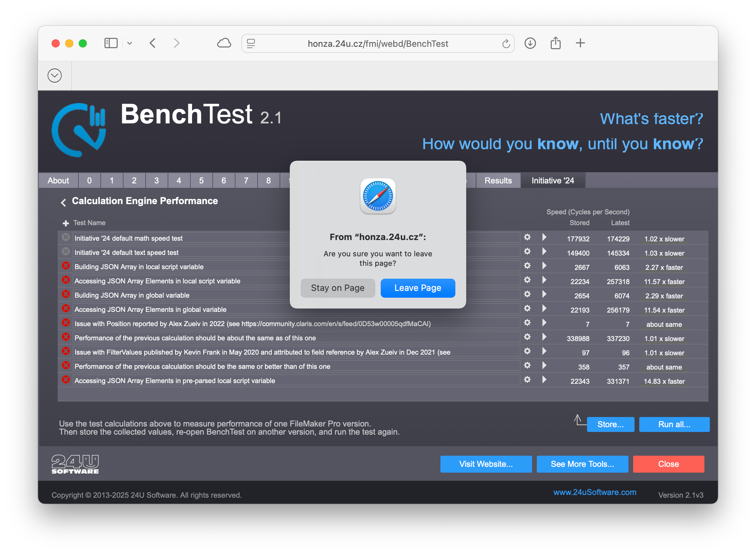Click the Store... button
The image size is (756, 554).
click(x=610, y=424)
